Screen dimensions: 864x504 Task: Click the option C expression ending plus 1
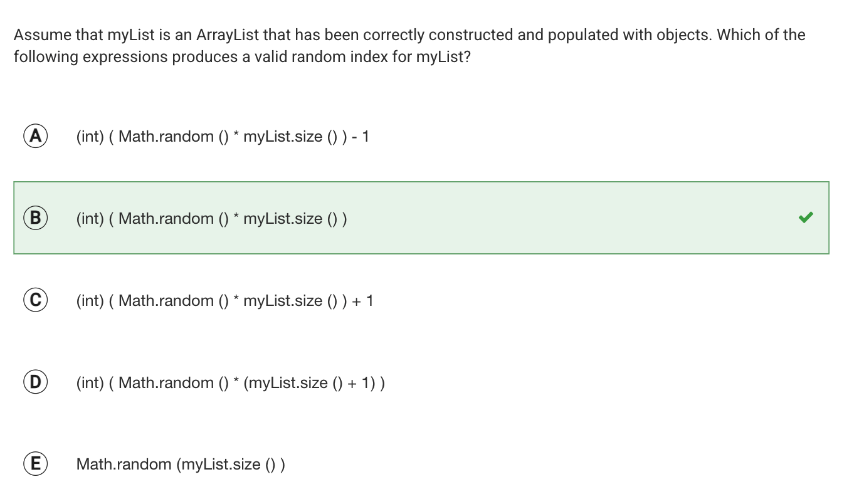[224, 300]
